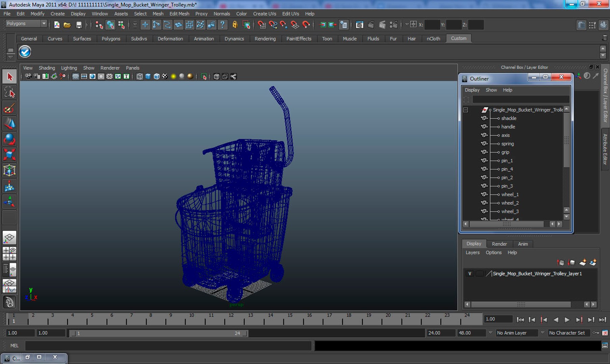Select the Universal Manipulator tool
The image size is (610, 364).
click(9, 170)
